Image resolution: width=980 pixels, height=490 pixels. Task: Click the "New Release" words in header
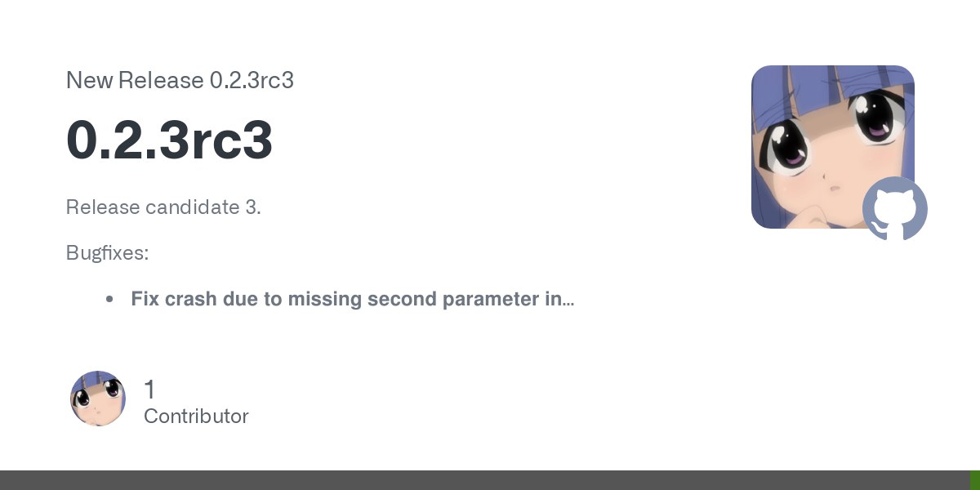click(x=135, y=81)
